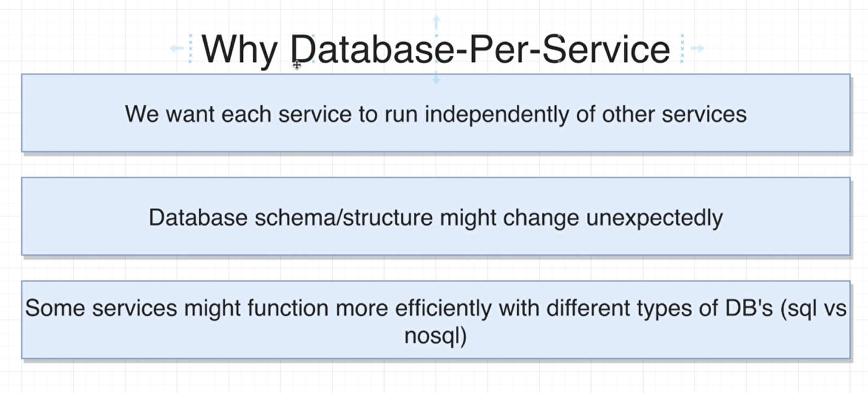The height and width of the screenshot is (393, 868).
Task: Click the empty canvas below the third box
Action: [436, 376]
